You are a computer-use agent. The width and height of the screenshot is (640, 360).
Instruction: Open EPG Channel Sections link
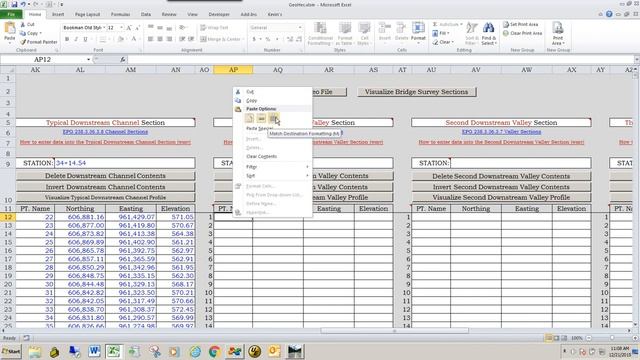pyautogui.click(x=105, y=132)
